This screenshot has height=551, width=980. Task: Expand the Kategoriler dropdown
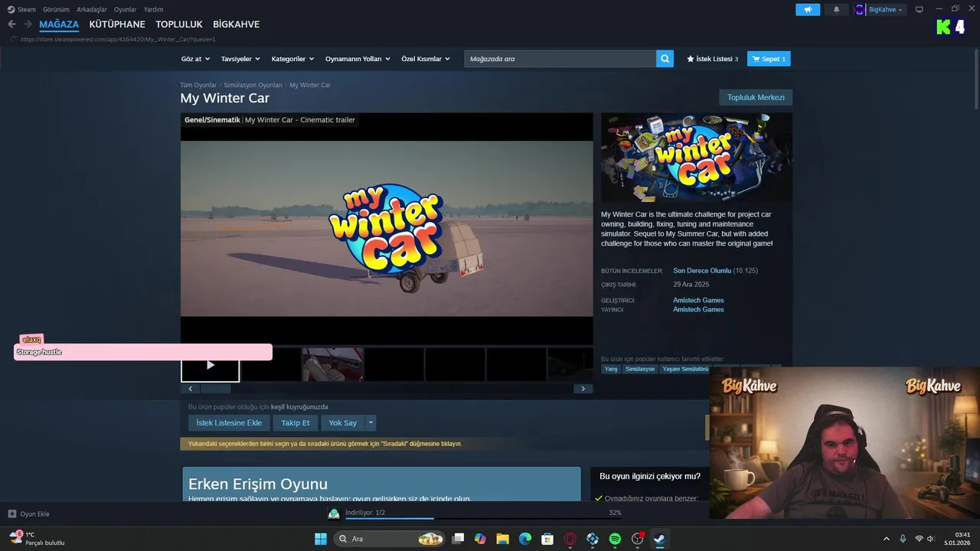coord(292,59)
